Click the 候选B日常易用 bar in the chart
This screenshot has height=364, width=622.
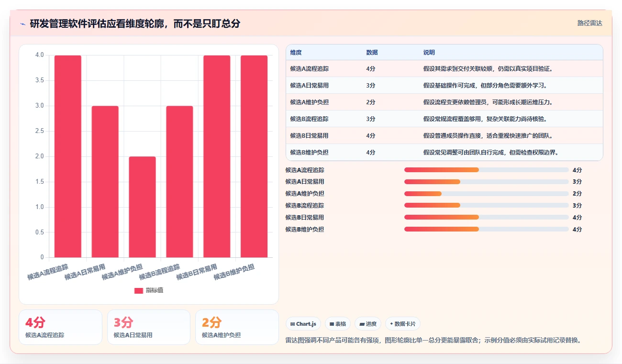[x=217, y=156]
